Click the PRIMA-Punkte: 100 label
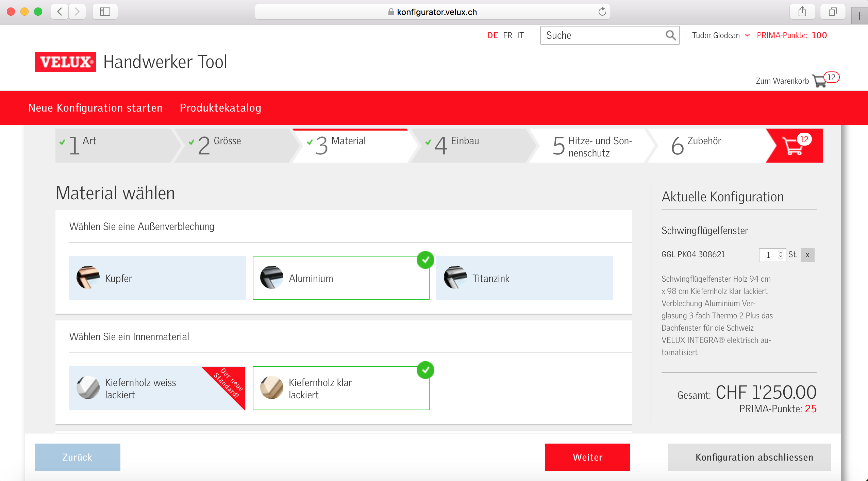This screenshot has height=481, width=868. pyautogui.click(x=792, y=35)
